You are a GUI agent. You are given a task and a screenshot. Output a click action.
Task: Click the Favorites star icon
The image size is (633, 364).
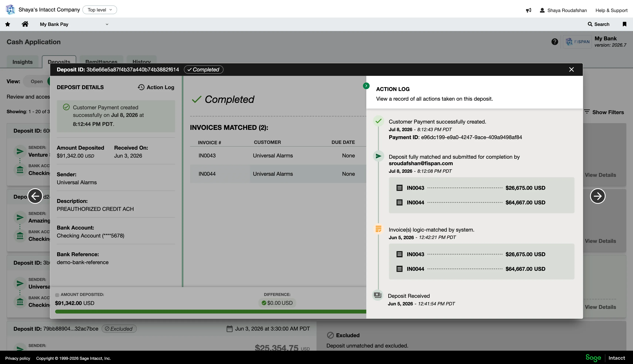pos(8,24)
